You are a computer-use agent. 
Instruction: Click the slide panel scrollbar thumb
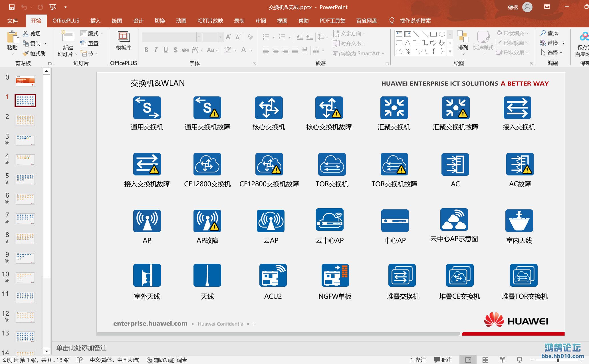coord(47,176)
